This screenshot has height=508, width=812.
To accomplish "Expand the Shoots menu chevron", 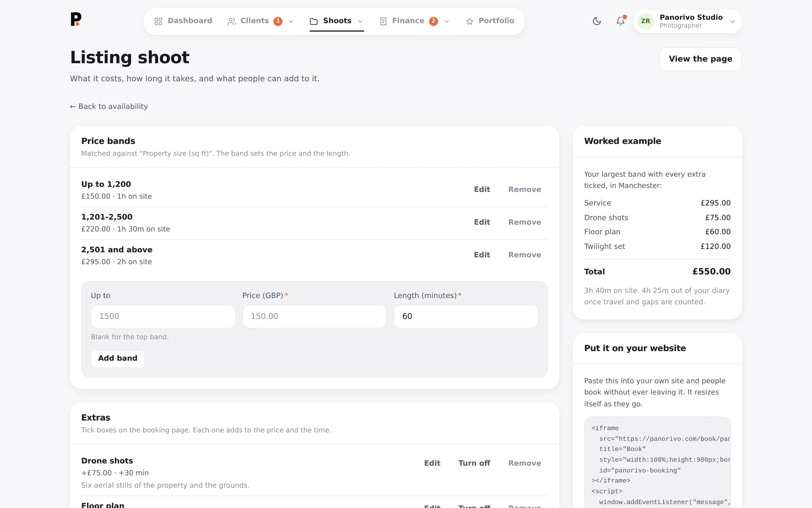I will [360, 21].
